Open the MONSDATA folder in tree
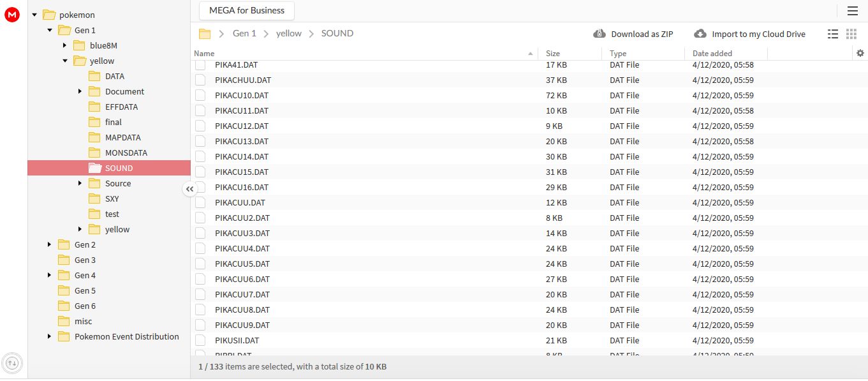 (126, 153)
